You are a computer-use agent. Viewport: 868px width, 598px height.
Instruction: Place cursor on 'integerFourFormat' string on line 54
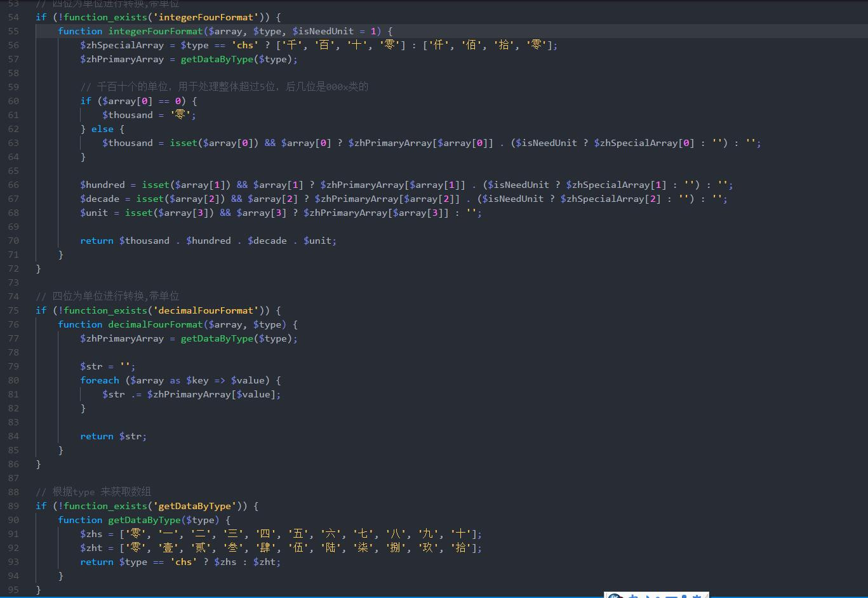pyautogui.click(x=206, y=17)
